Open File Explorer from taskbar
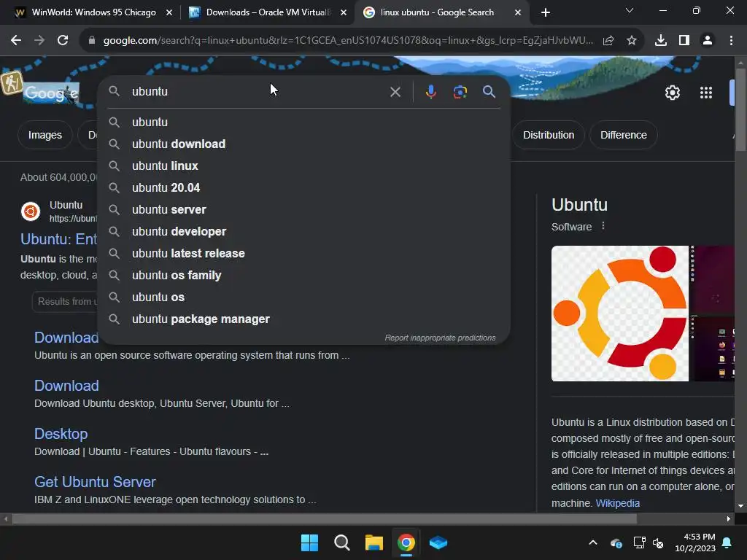 coord(374,542)
